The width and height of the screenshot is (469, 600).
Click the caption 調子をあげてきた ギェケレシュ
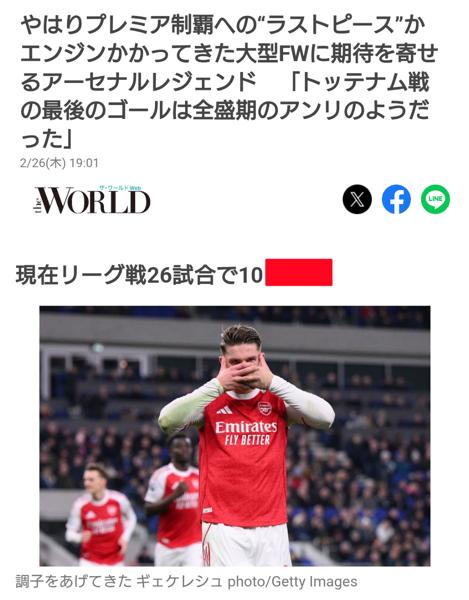click(119, 581)
